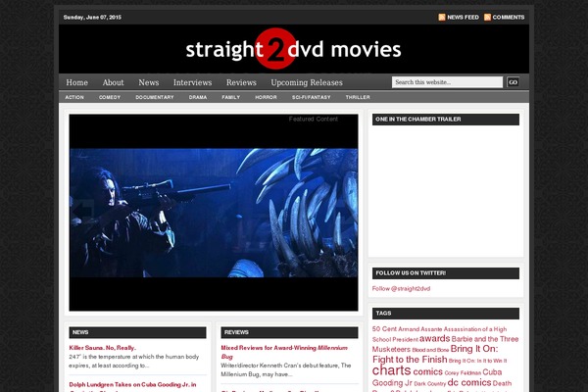
Task: Select the DOCUMENTARY category
Action: pyautogui.click(x=155, y=97)
